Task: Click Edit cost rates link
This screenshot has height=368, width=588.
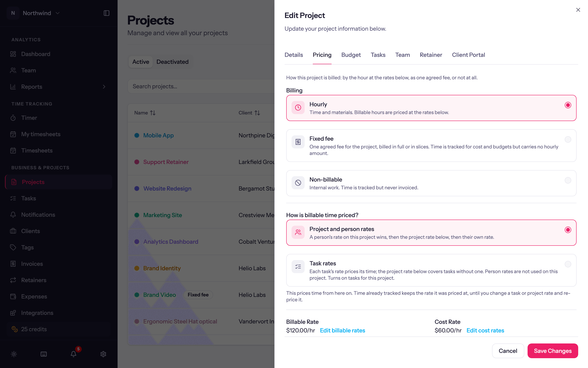Action: click(485, 330)
